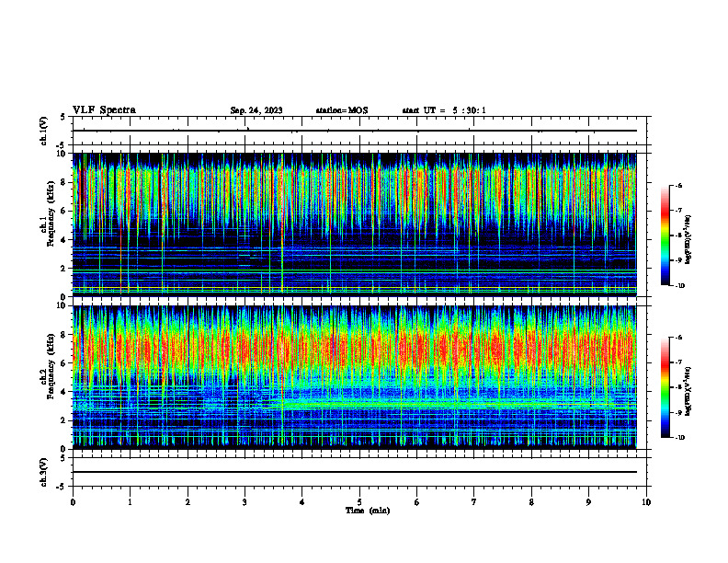
Task: Click the "2" kHz tick on ch.2 frequency axis
Action: 64,420
